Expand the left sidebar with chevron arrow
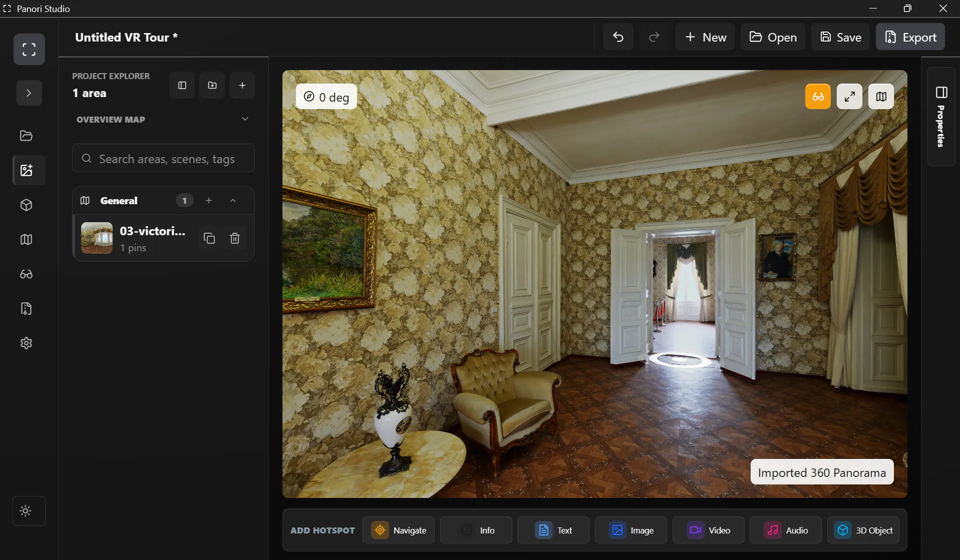The image size is (960, 560). pos(29,93)
